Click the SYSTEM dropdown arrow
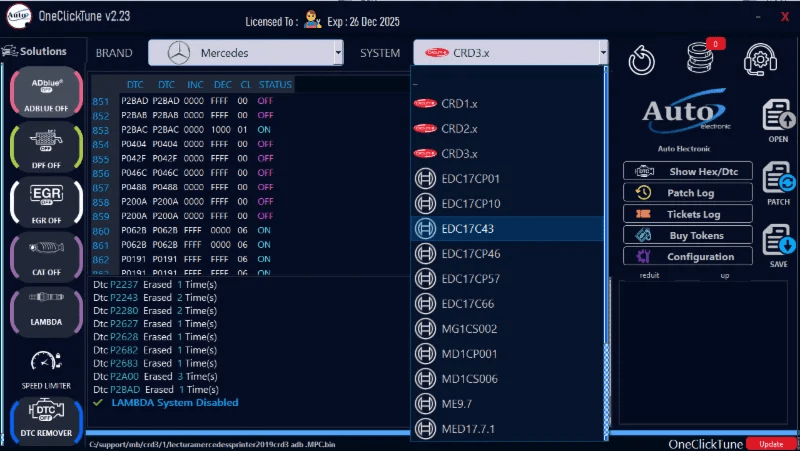The height and width of the screenshot is (451, 800). [603, 53]
